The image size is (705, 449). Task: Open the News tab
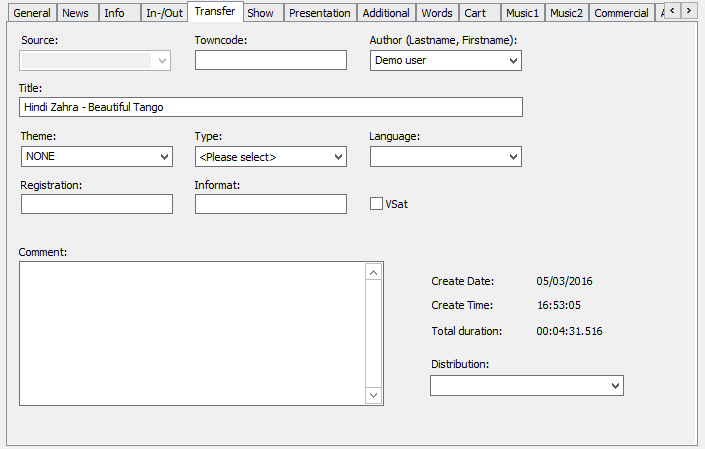[75, 13]
